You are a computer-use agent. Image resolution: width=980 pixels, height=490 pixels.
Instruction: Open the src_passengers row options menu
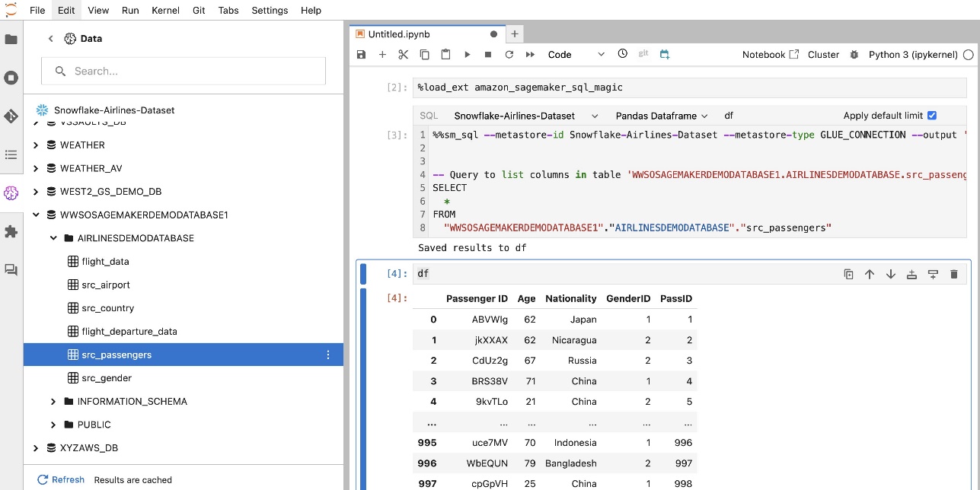point(328,355)
